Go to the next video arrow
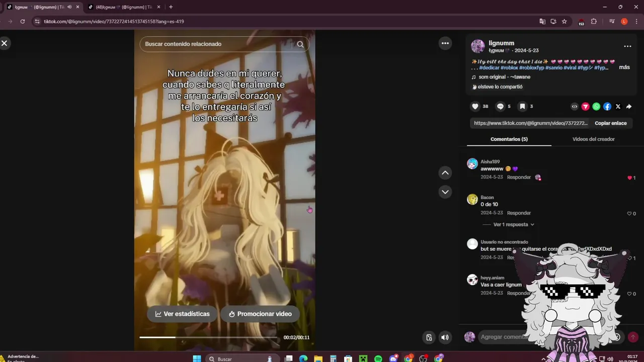The image size is (644, 362). pos(445,192)
